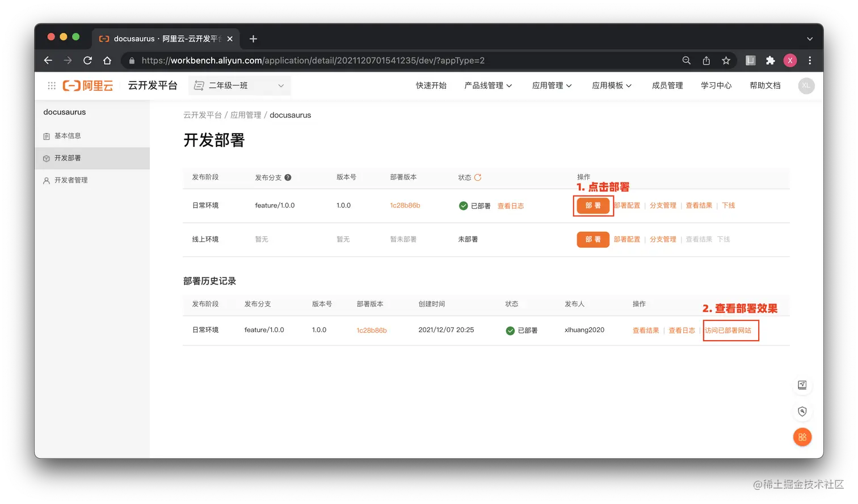The width and height of the screenshot is (858, 504).
Task: View 查看日志 in 日常环境 status
Action: [511, 206]
